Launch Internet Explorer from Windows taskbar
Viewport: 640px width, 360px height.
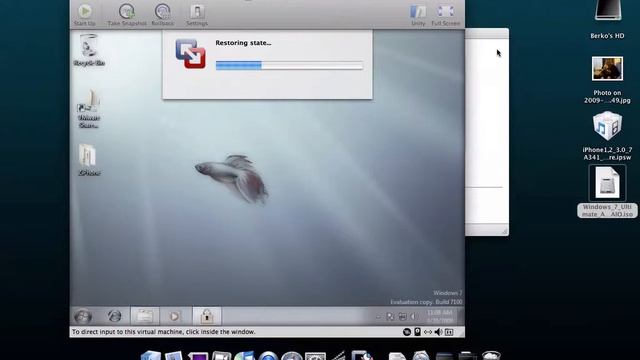115,316
